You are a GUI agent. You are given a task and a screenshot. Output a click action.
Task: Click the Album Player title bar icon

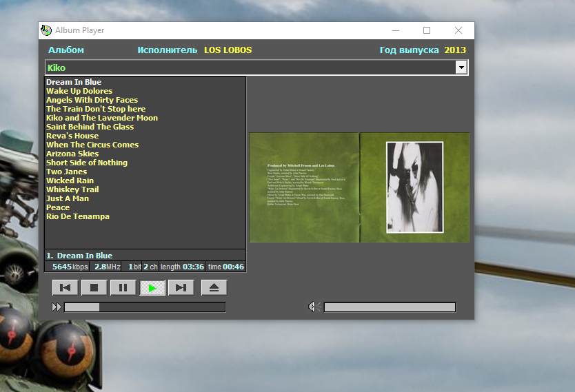(x=46, y=30)
